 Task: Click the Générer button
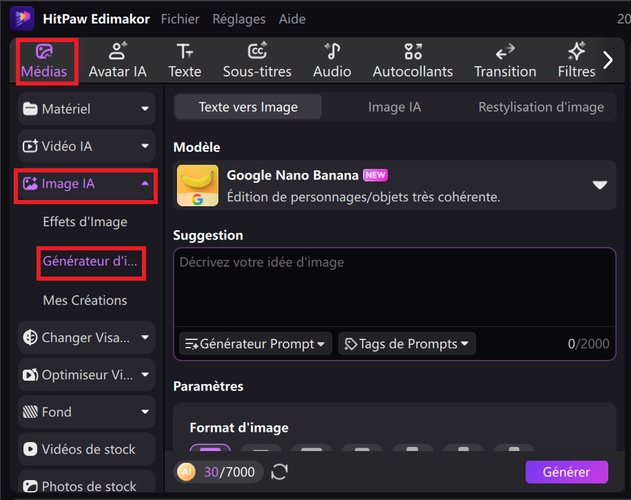tap(566, 471)
